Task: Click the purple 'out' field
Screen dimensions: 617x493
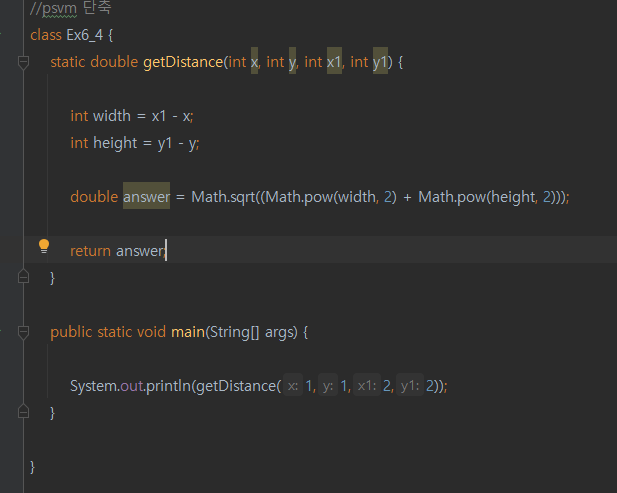Action: (131, 386)
